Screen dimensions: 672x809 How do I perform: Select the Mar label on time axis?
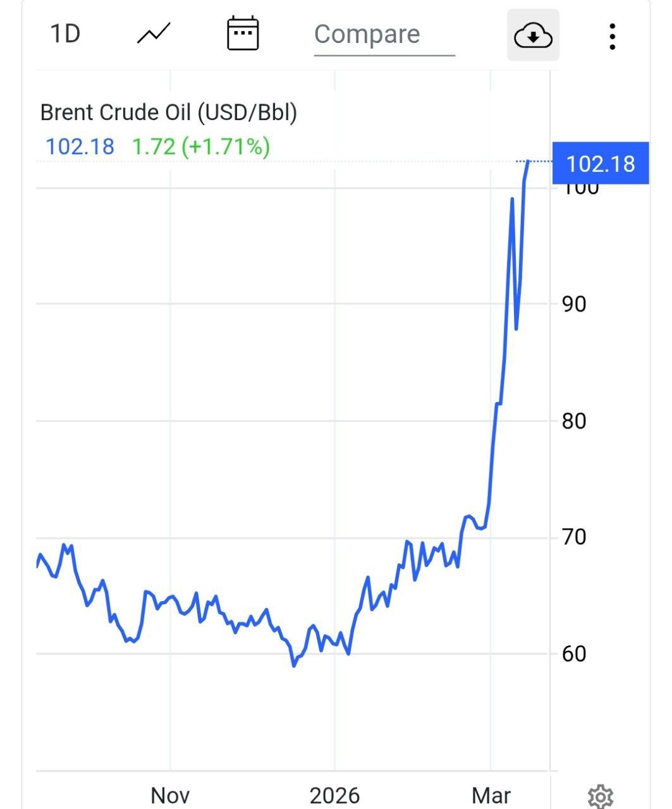[x=491, y=795]
